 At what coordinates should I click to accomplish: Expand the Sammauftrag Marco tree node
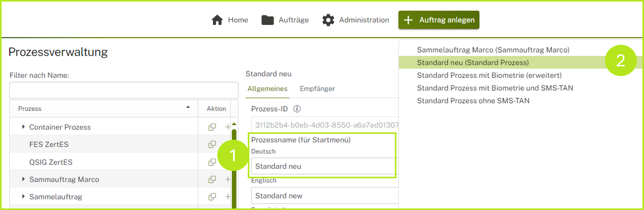(24, 179)
